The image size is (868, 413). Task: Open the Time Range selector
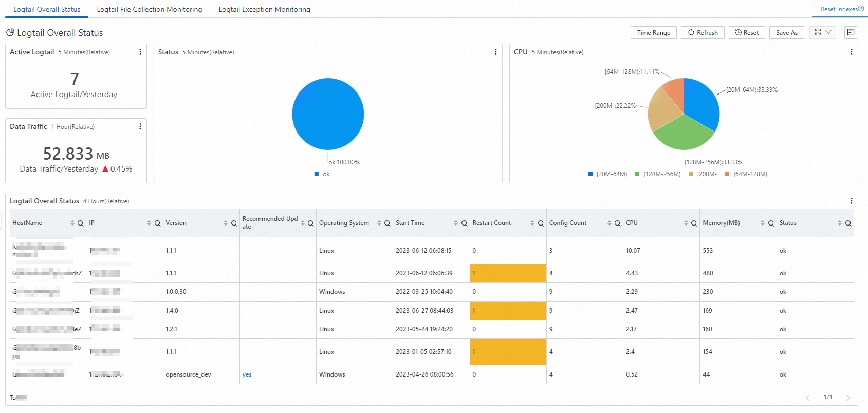click(653, 32)
